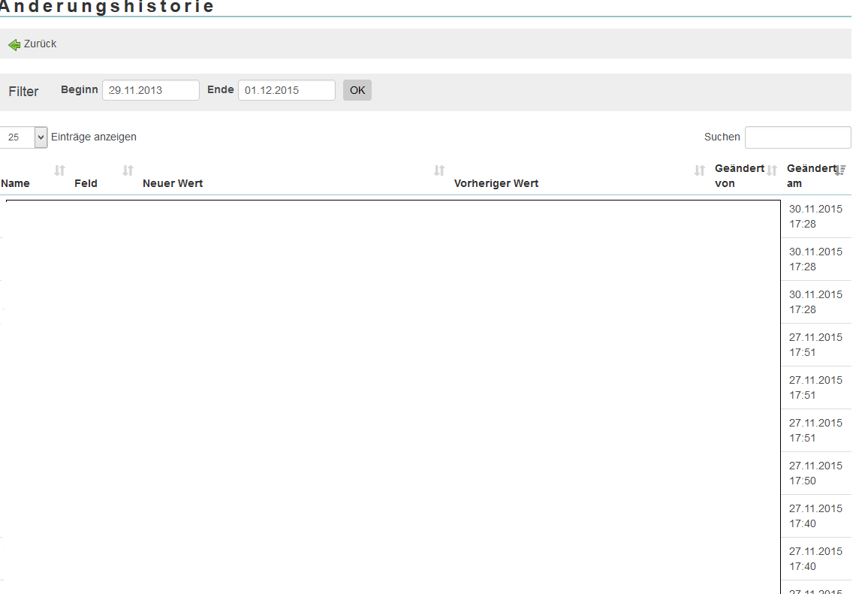This screenshot has height=594, width=868.
Task: Click the Ende date field
Action: click(287, 90)
